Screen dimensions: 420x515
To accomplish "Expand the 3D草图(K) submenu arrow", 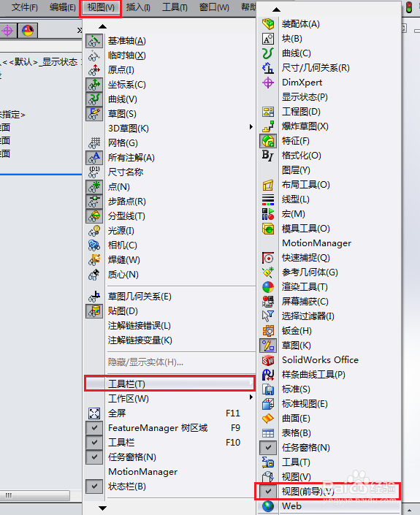I will pyautogui.click(x=251, y=127).
